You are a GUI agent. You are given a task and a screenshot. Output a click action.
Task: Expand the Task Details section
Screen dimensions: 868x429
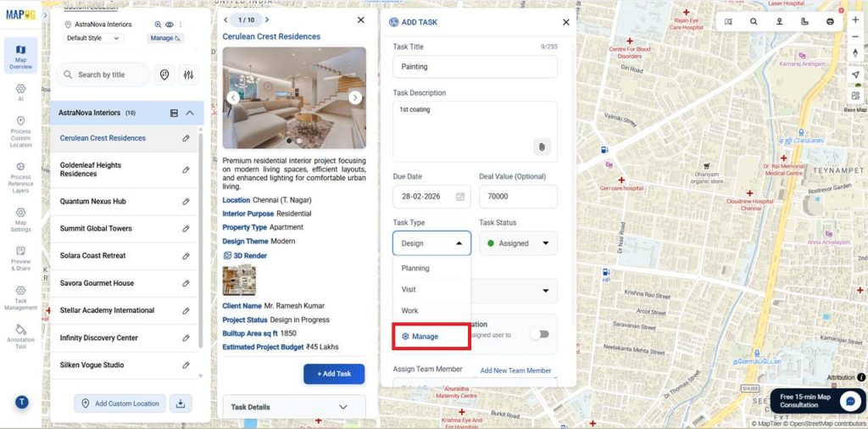tap(294, 407)
